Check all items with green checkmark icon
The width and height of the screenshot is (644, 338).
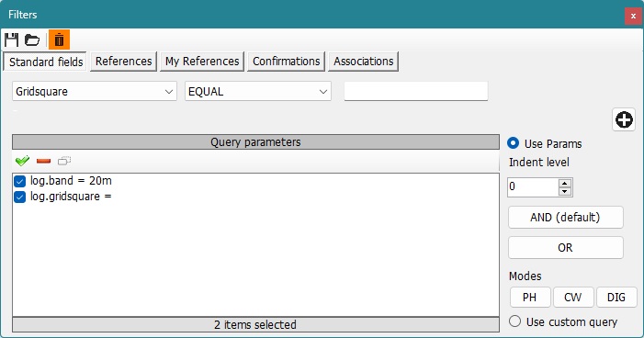pos(22,161)
